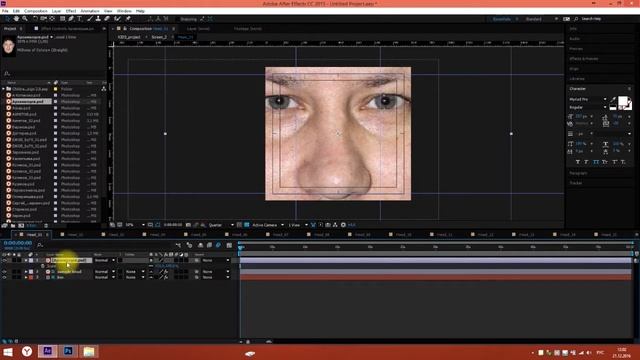Select the Selection arrow tool
Viewport: 640px width, 360px height.
(7, 19)
